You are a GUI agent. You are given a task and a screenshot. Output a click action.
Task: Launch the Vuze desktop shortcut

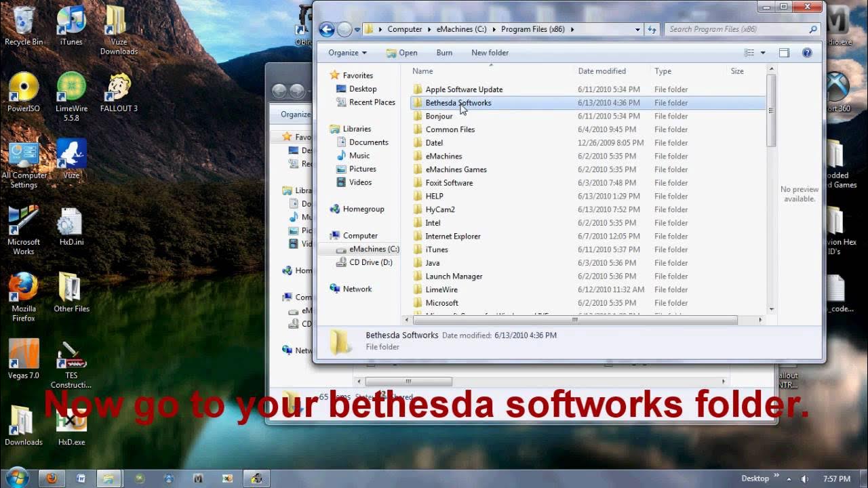[71, 159]
